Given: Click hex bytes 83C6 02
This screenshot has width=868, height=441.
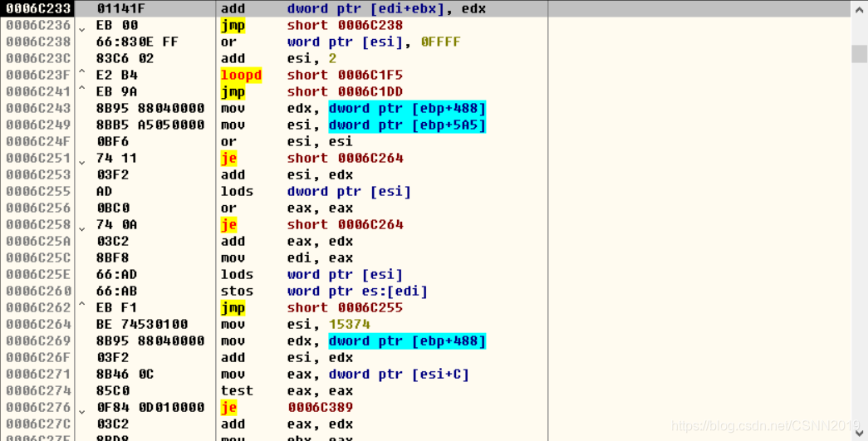Looking at the screenshot, I should pos(125,59).
